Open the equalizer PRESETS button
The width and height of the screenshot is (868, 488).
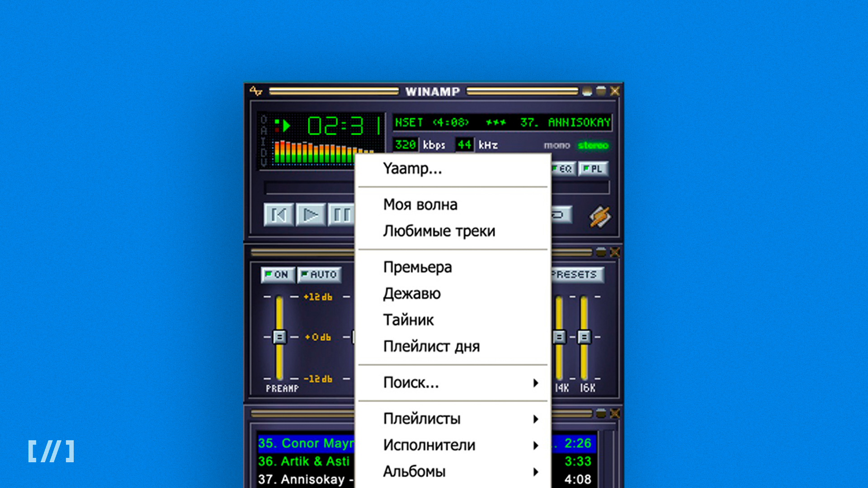point(577,275)
